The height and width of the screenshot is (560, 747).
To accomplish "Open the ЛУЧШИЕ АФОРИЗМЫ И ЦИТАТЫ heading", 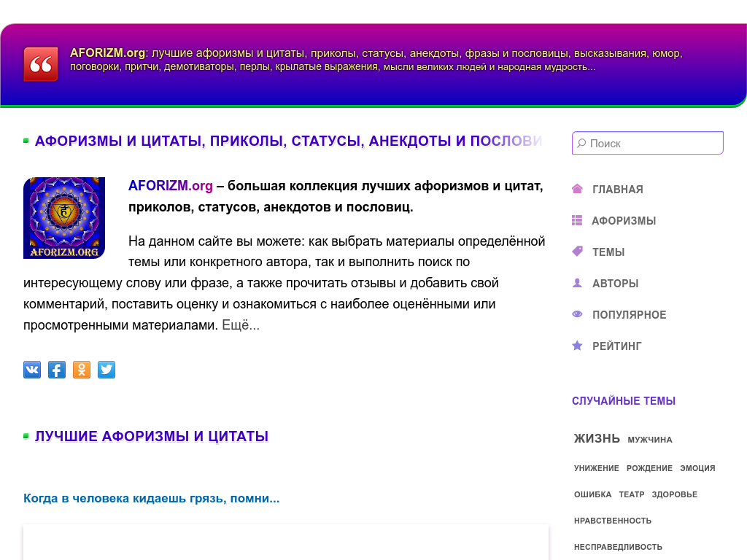I will point(152,437).
